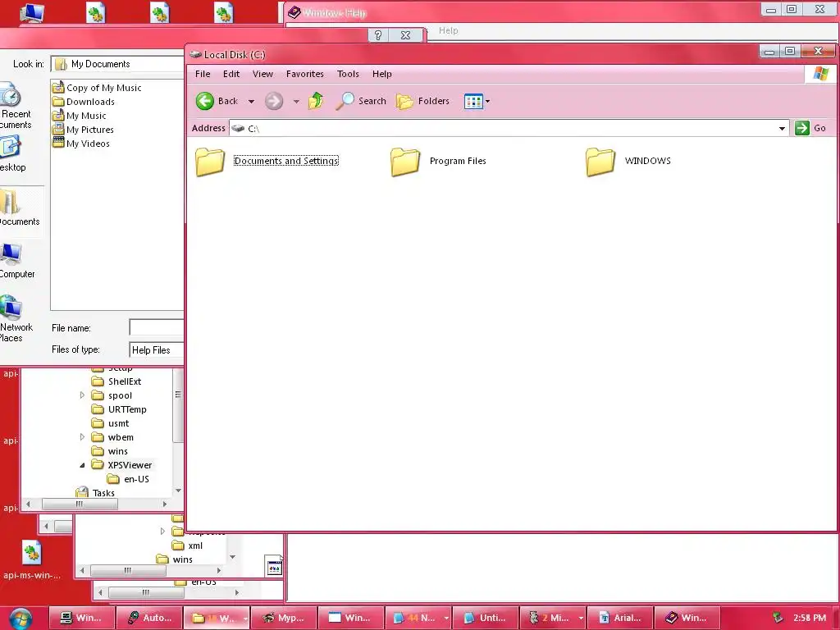The width and height of the screenshot is (840, 630).
Task: Expand the spool folder in tree
Action: [82, 395]
